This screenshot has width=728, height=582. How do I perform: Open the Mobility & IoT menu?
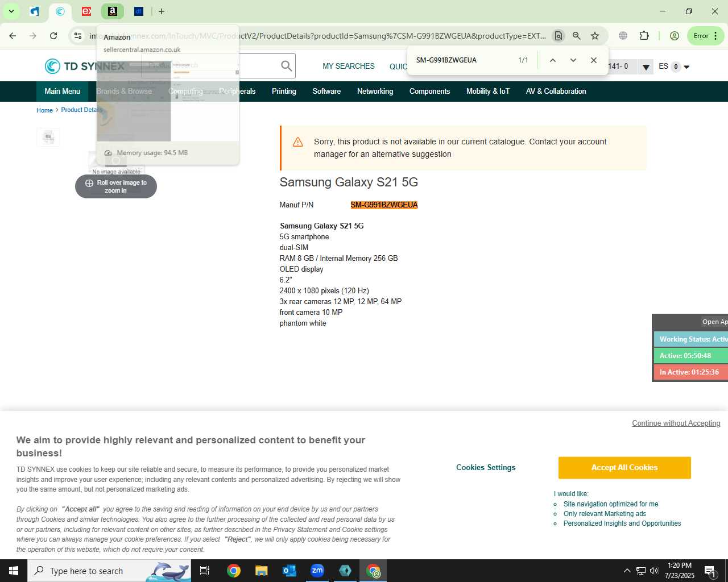coord(488,91)
